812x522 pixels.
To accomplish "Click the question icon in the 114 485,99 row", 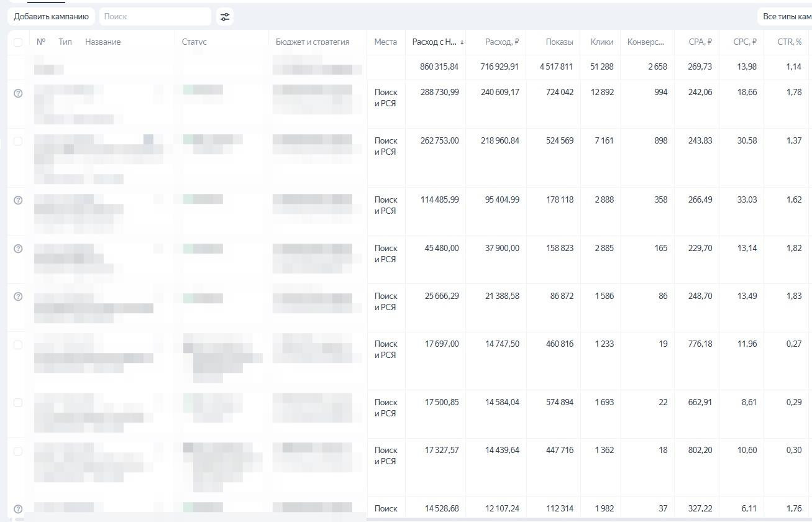I will point(18,200).
